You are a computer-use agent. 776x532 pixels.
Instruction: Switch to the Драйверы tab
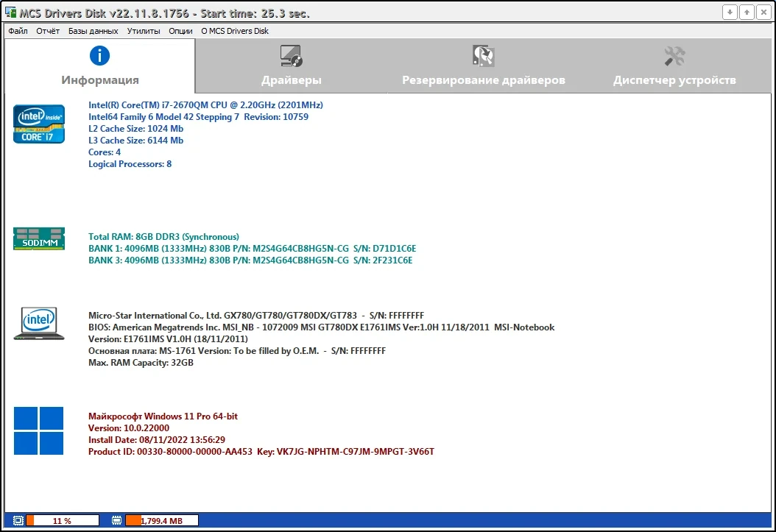click(x=291, y=65)
